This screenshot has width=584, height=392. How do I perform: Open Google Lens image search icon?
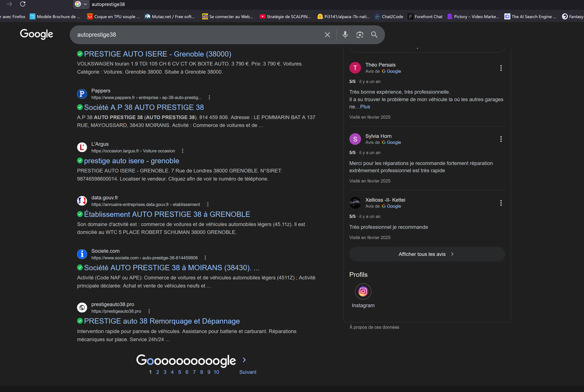tap(360, 35)
